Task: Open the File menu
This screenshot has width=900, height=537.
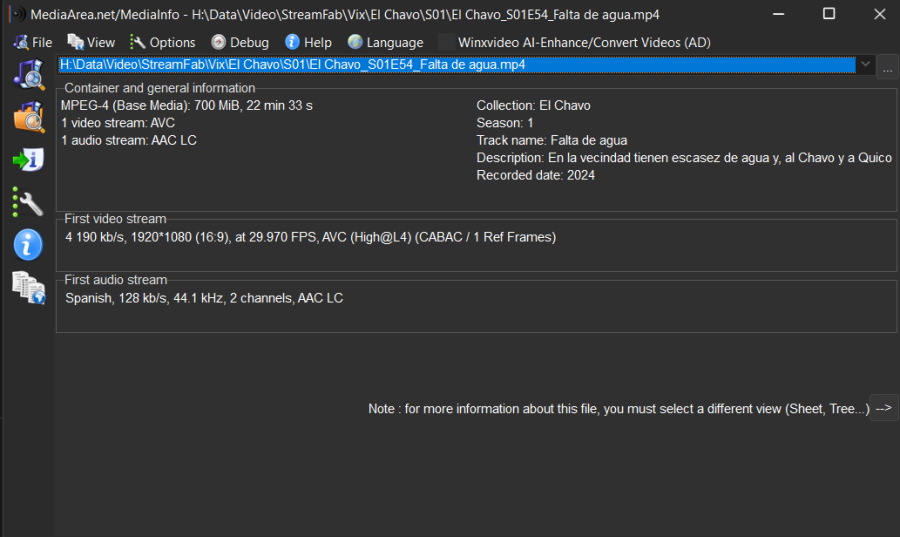Action: (x=33, y=42)
